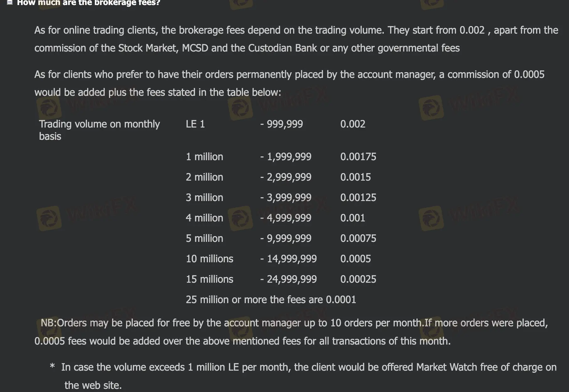This screenshot has height=392, width=569.
Task: Click the "- 9,999,999" upper limit cell
Action: (286, 238)
